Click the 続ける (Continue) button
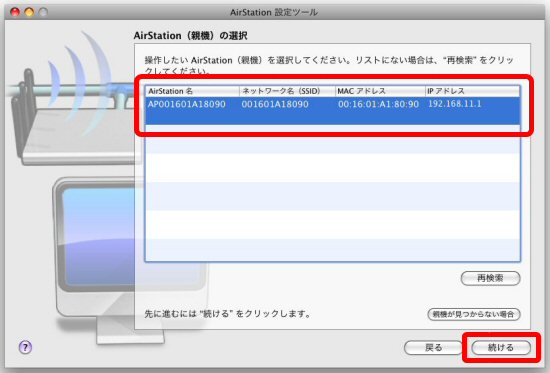Viewport: 550px width, 373px height. [501, 347]
